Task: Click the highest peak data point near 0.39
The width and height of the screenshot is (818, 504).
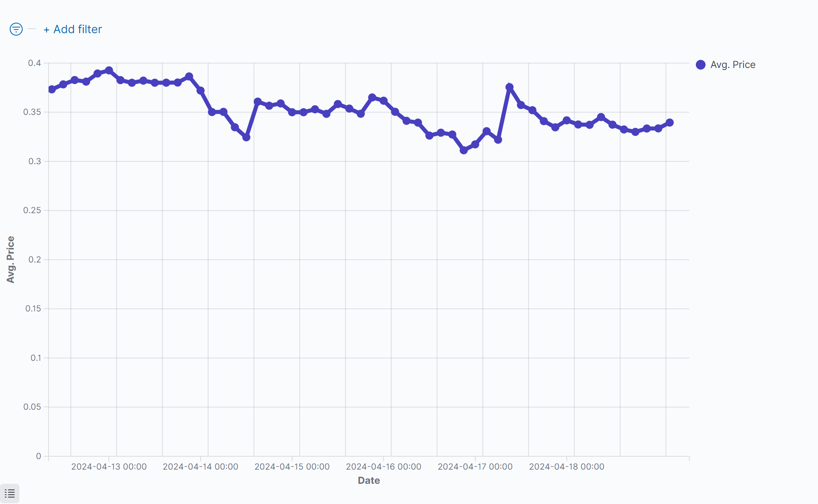Action: tap(109, 70)
